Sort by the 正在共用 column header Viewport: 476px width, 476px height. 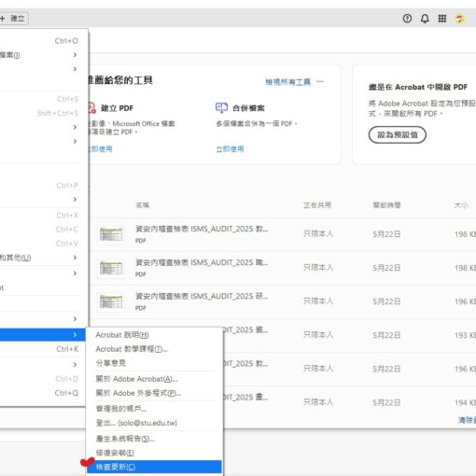(x=317, y=205)
